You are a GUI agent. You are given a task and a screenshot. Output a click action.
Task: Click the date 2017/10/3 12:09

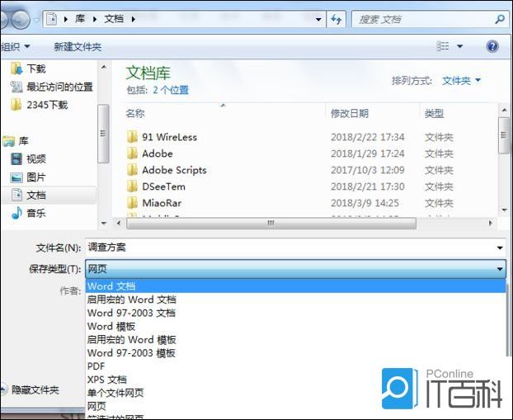pos(367,170)
